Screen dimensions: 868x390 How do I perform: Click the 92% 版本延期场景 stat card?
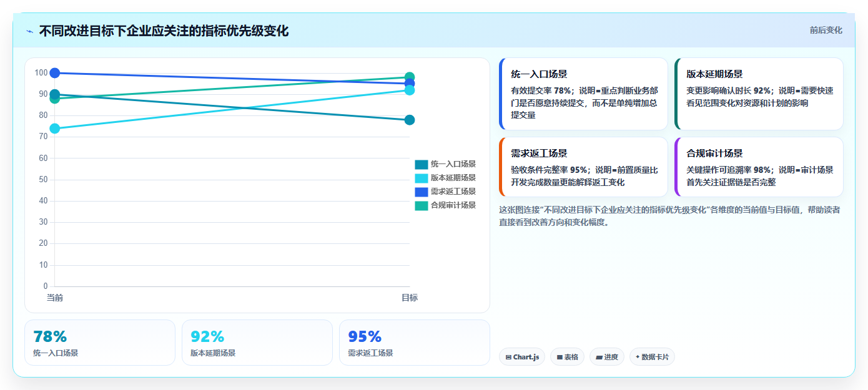click(257, 343)
